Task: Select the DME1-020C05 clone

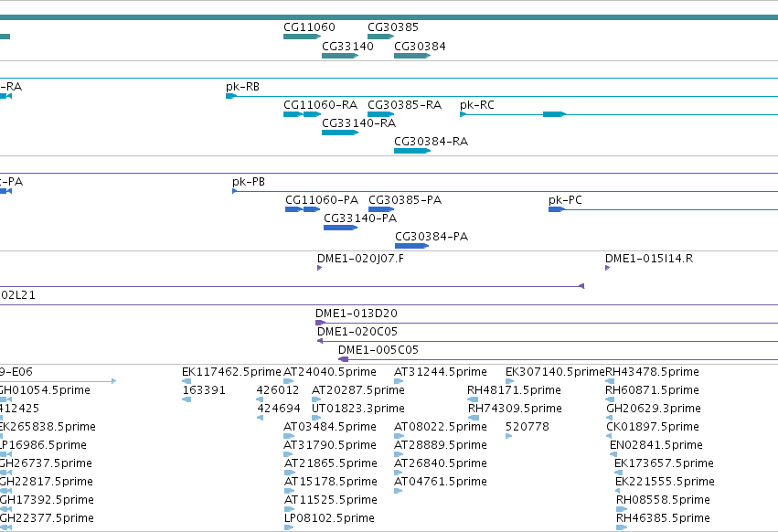Action: (548, 342)
